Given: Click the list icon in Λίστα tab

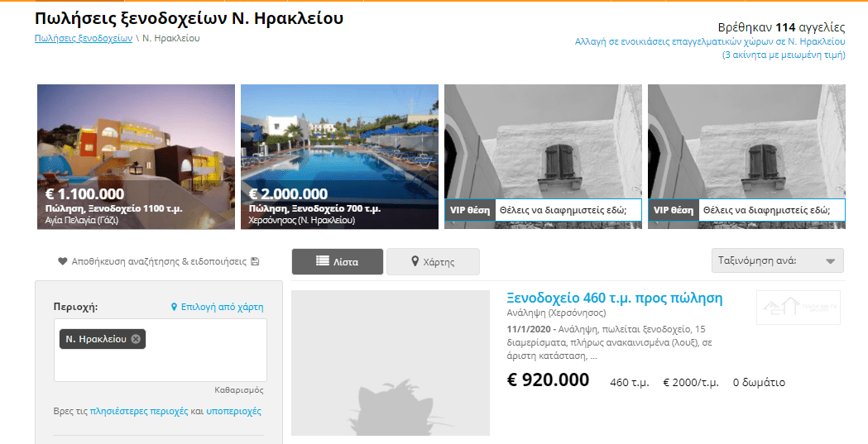Looking at the screenshot, I should 323,260.
